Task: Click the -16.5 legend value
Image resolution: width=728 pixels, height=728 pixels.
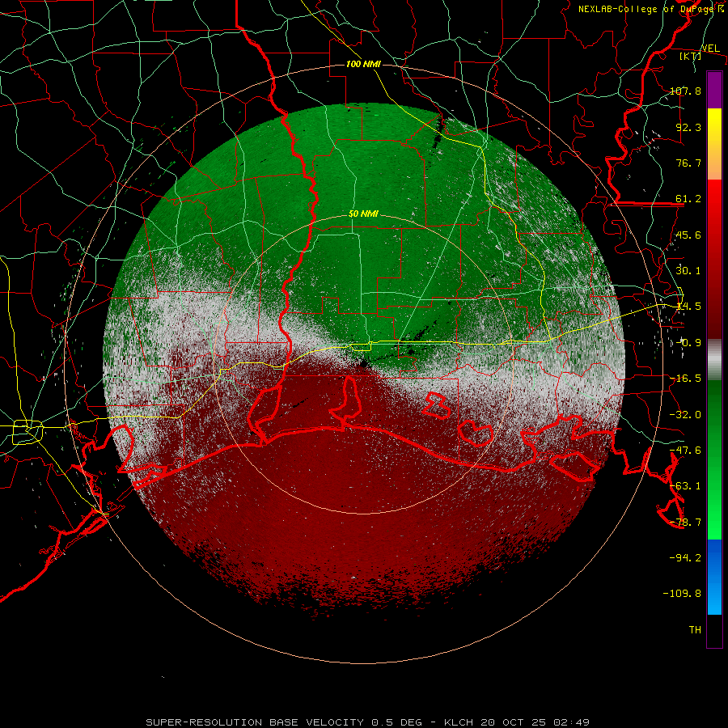Action: (685, 379)
